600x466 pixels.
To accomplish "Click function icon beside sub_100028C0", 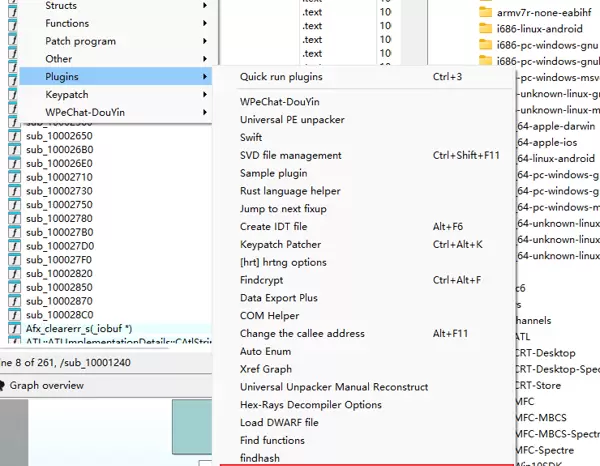I will [x=14, y=314].
